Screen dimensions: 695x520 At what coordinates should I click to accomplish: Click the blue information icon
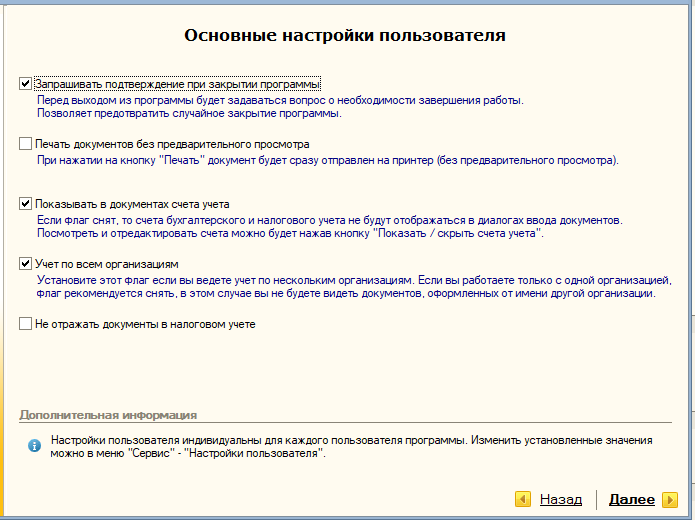34,446
